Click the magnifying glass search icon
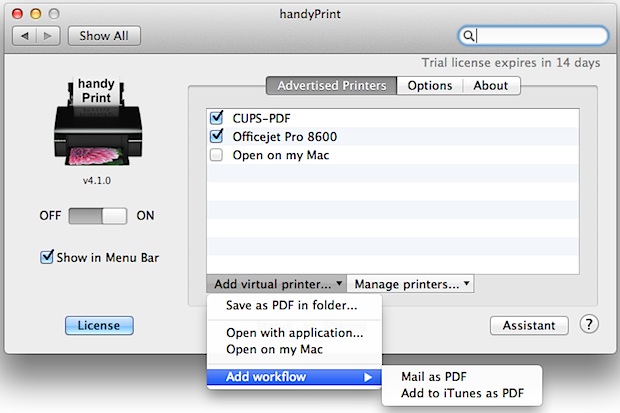 tap(468, 36)
